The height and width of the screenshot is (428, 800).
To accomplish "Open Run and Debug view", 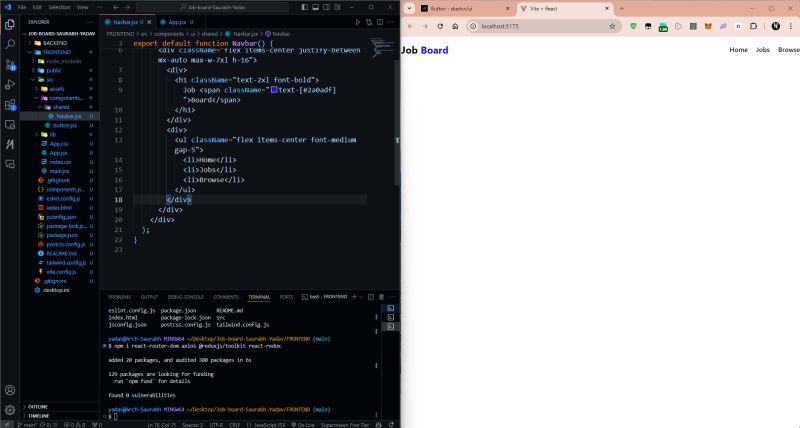I will pos(10,83).
